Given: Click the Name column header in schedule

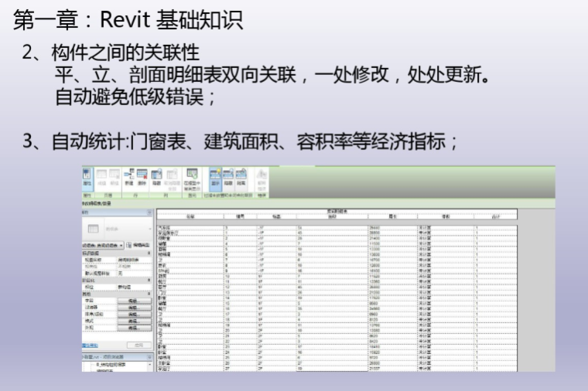Looking at the screenshot, I should pos(190,216).
